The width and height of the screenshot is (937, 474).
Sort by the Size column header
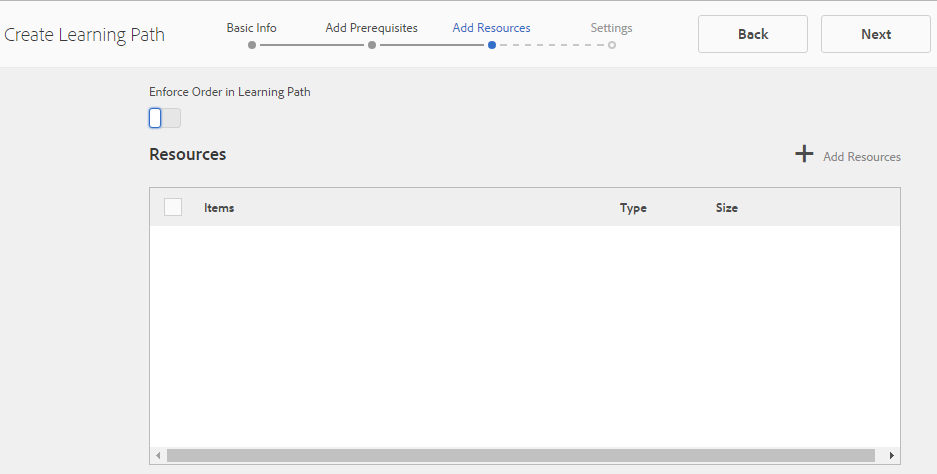coord(727,207)
